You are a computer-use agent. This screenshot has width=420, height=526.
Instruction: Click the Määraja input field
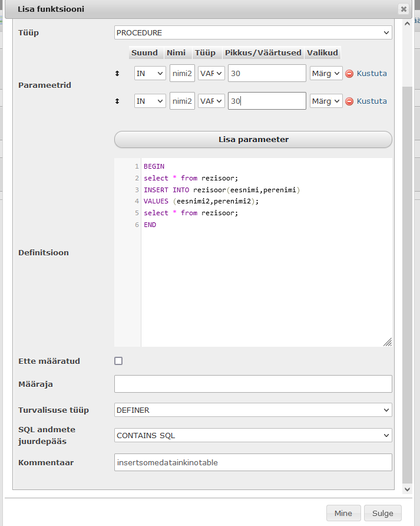coord(253,384)
